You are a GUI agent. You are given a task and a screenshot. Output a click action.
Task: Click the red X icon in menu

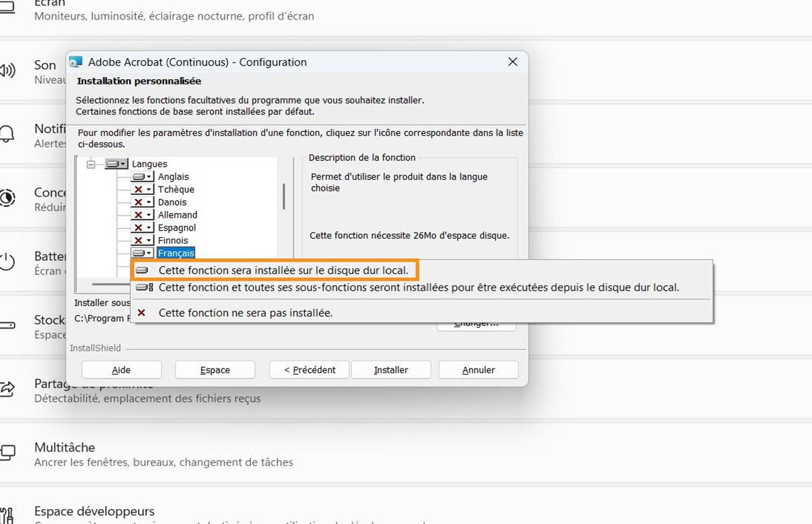(x=141, y=313)
